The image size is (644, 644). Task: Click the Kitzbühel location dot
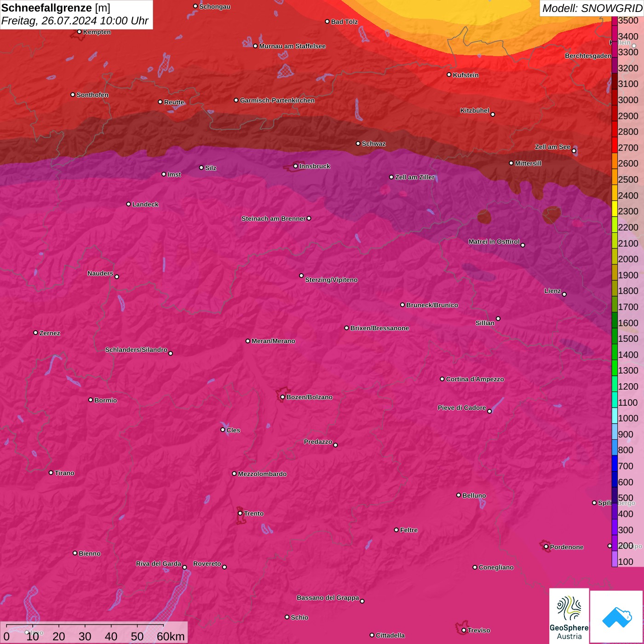(493, 115)
